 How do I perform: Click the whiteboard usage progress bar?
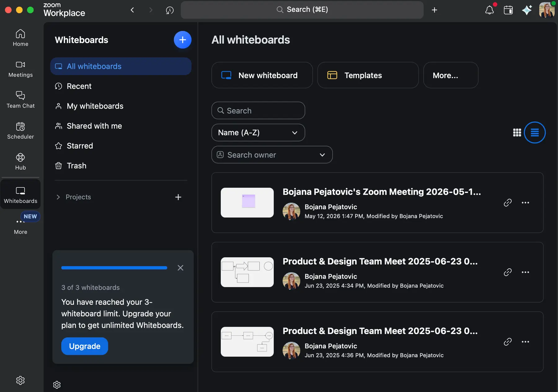click(114, 268)
